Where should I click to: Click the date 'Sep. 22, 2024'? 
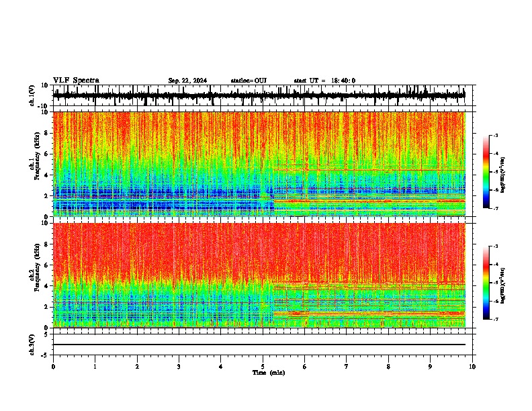[187, 81]
